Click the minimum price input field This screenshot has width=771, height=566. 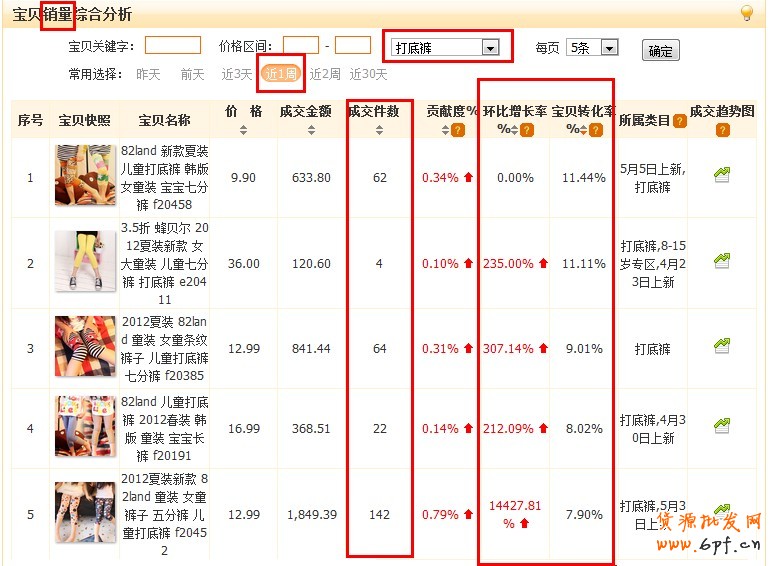(x=301, y=45)
